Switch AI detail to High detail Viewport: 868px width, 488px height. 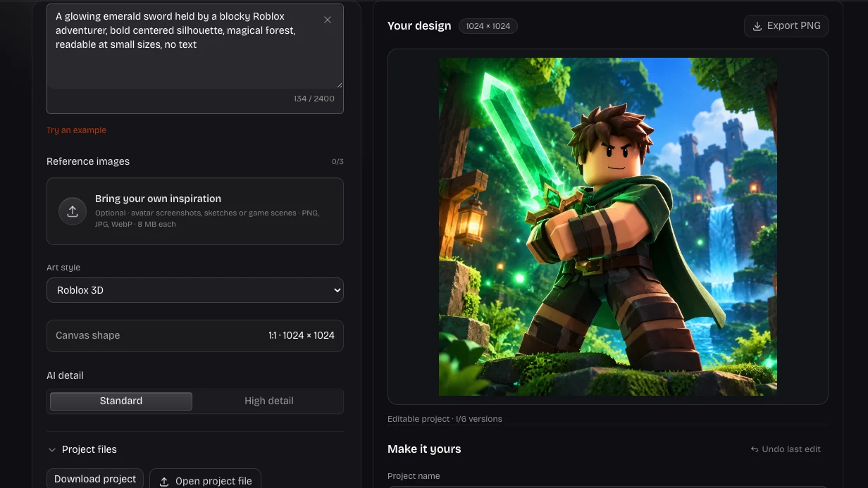click(268, 401)
